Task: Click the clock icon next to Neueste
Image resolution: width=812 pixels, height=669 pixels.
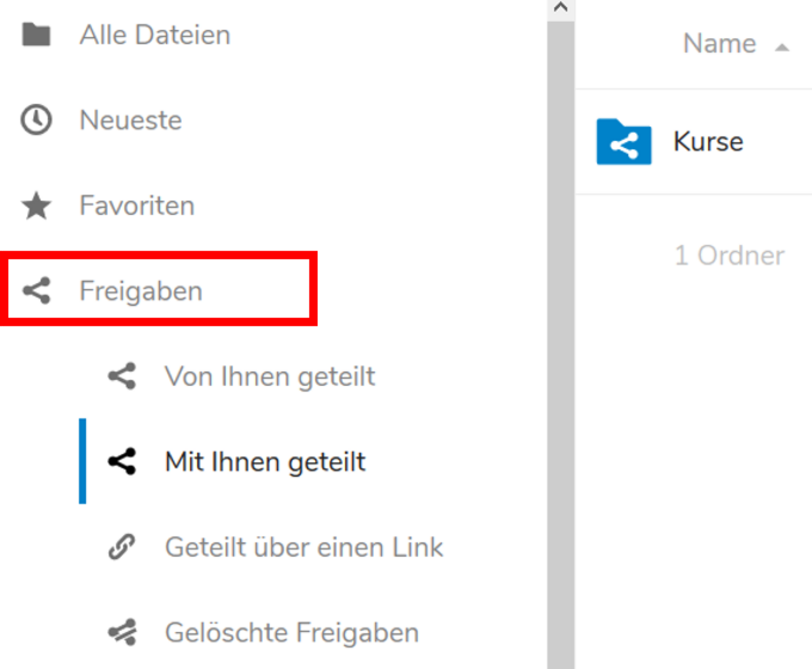Action: click(x=36, y=120)
